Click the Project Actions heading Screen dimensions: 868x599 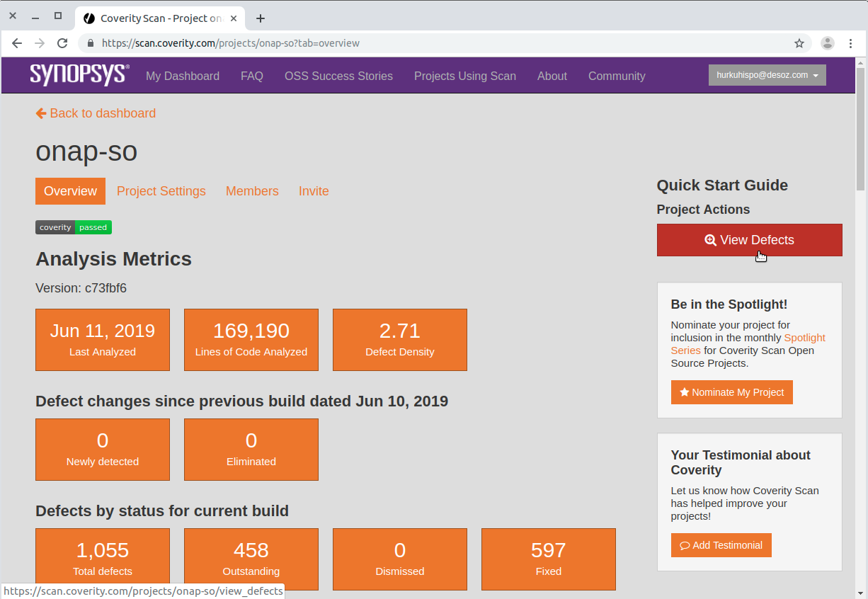(703, 210)
